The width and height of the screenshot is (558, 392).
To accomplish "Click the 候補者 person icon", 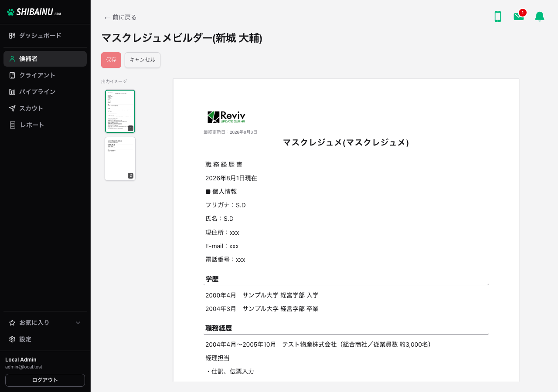I will click(x=12, y=59).
